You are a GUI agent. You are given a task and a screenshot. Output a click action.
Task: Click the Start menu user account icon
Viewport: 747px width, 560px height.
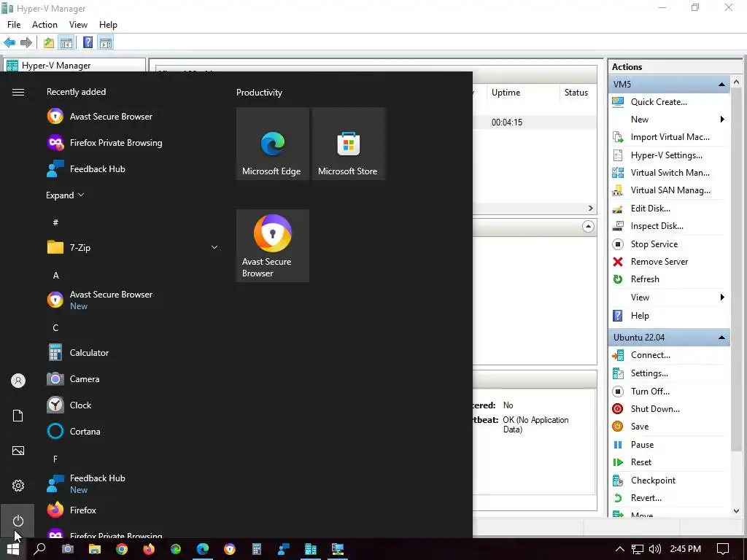(18, 381)
